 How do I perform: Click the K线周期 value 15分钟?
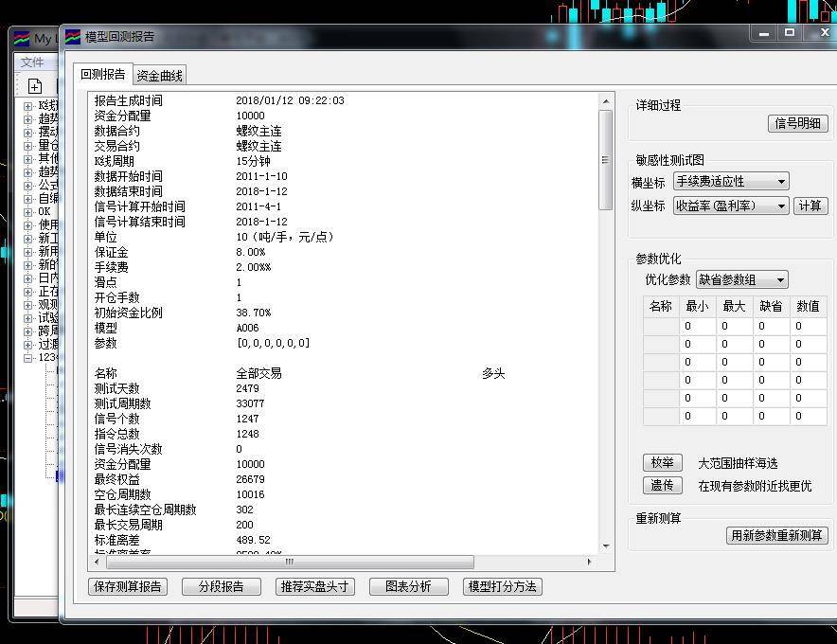[254, 161]
